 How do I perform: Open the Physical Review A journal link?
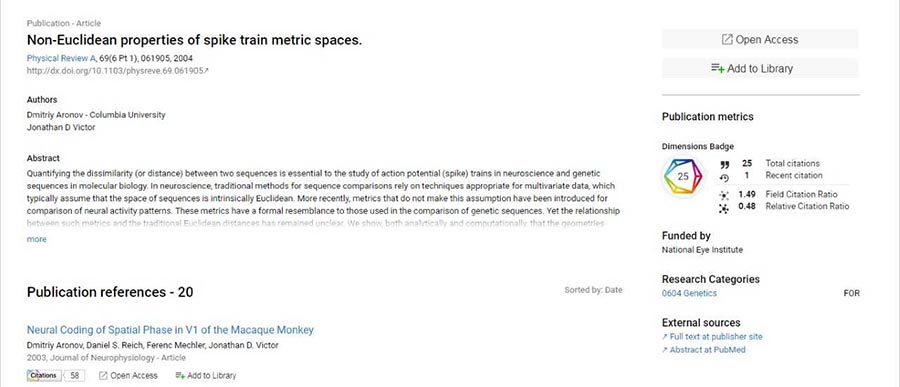[x=61, y=58]
